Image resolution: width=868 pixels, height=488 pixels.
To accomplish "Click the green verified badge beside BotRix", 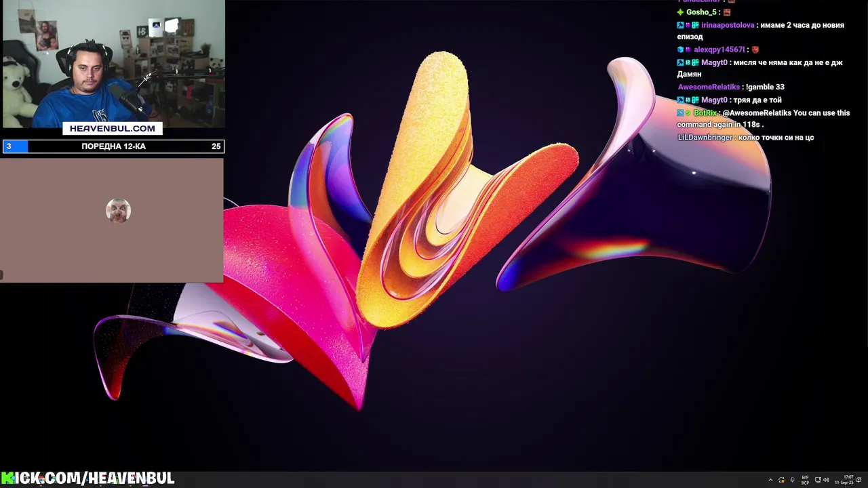I will click(688, 113).
